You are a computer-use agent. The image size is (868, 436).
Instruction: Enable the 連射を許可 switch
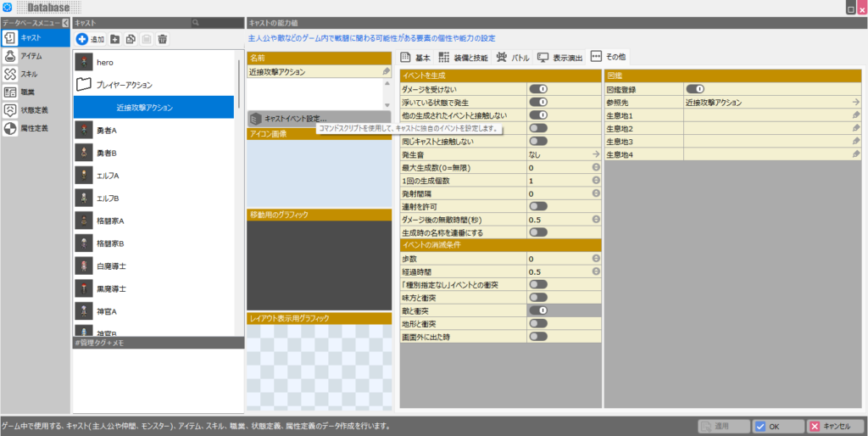click(x=538, y=206)
